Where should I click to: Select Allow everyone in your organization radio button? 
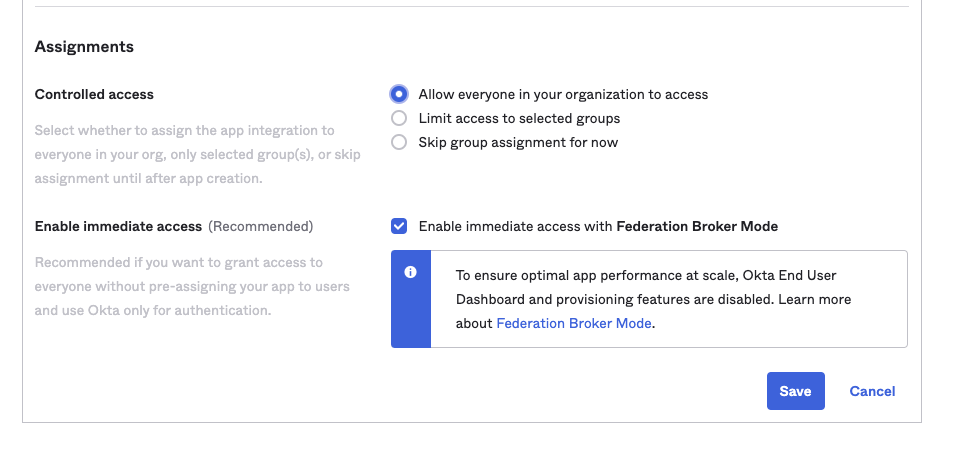coord(399,94)
